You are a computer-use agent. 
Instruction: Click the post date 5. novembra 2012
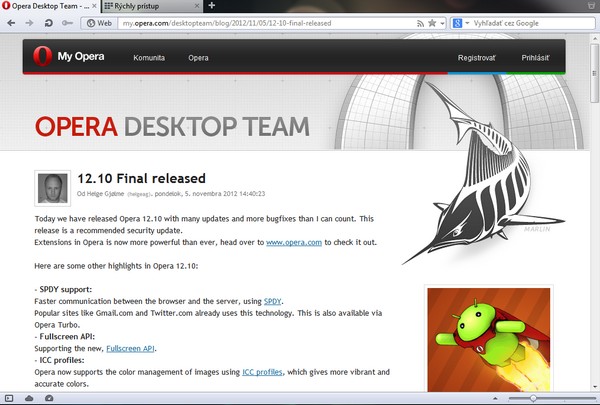(x=211, y=194)
